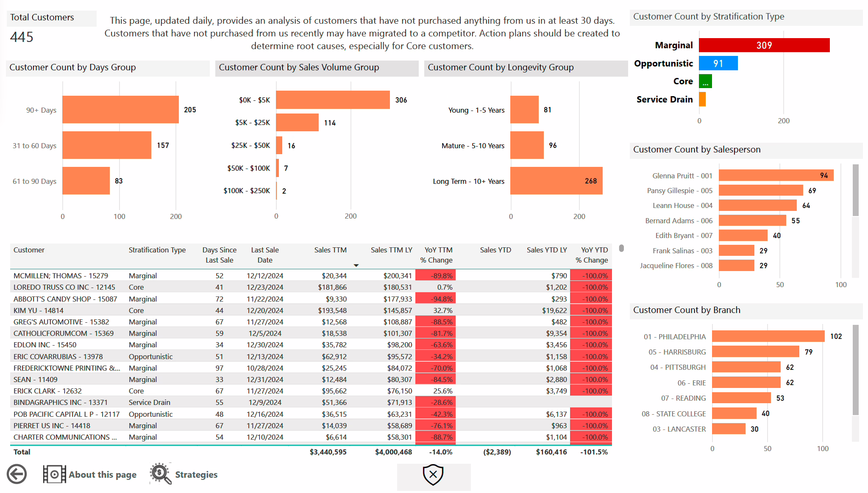Click the branch chart scrollbar
The height and width of the screenshot is (493, 868).
pyautogui.click(x=855, y=370)
